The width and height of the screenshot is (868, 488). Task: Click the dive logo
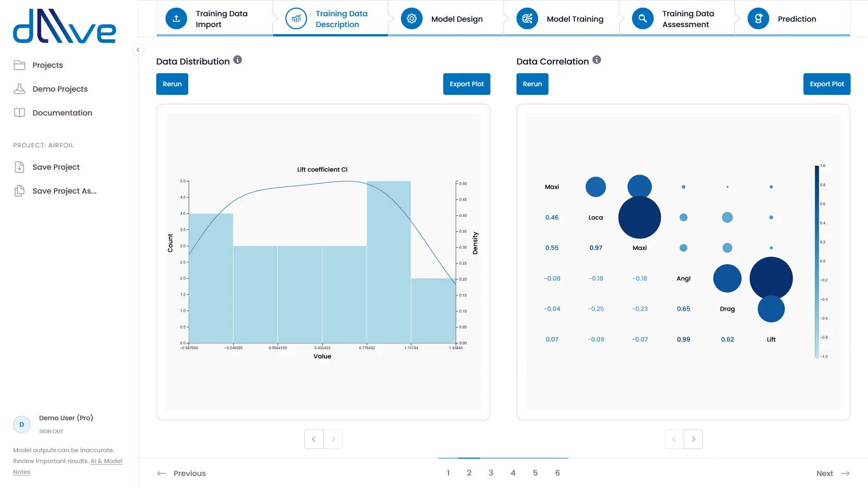[65, 26]
